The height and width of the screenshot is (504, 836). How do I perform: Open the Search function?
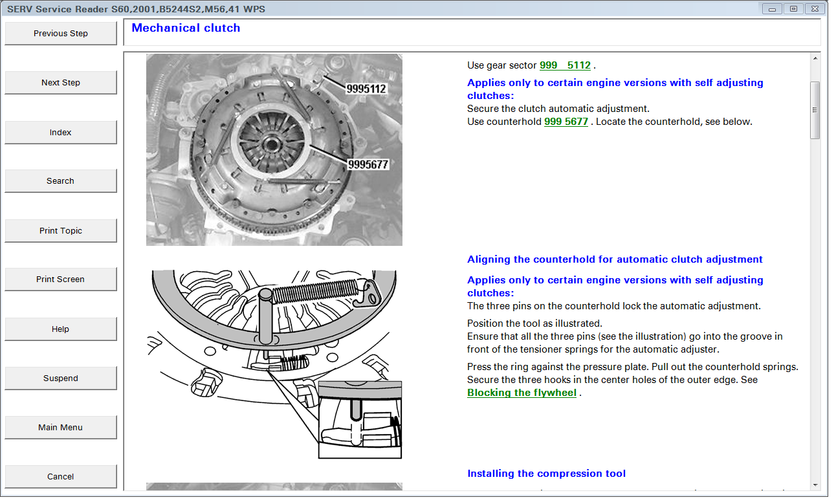pos(61,181)
